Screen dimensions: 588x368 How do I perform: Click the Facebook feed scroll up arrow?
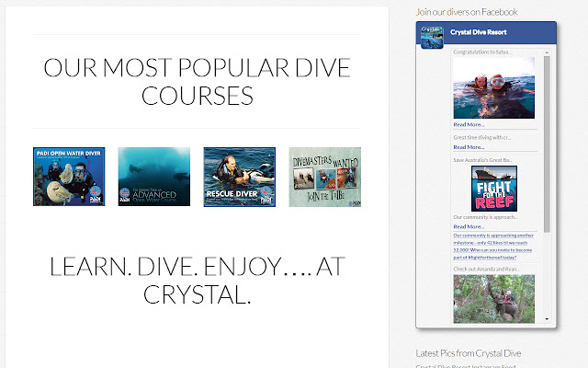[547, 52]
